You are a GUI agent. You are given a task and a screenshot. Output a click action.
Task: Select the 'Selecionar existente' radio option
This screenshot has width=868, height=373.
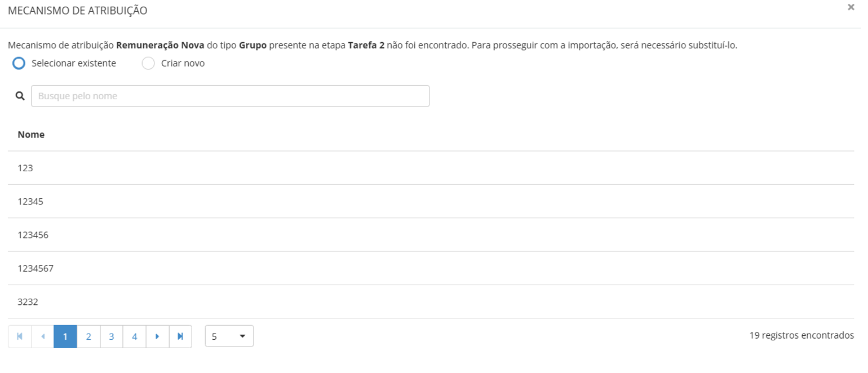tap(19, 63)
